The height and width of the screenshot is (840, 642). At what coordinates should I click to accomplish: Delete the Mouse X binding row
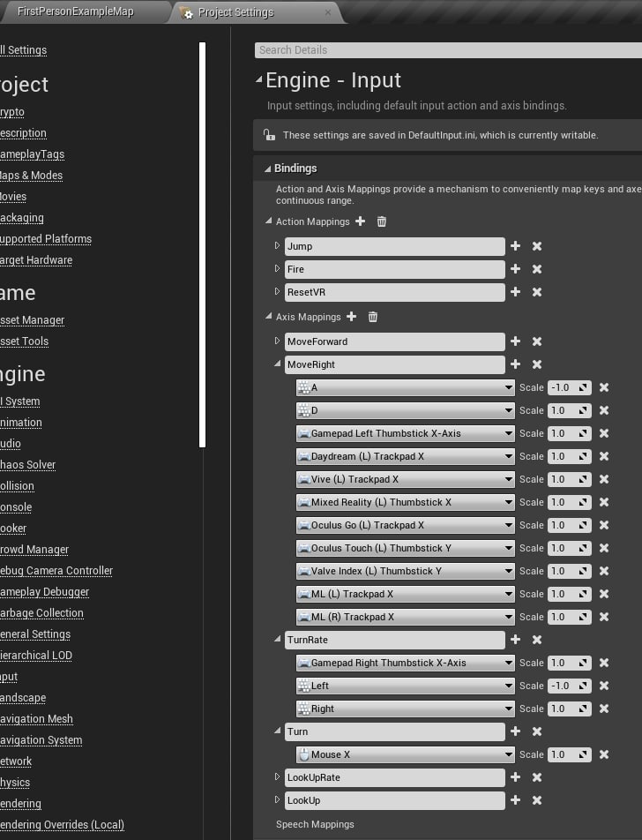[x=604, y=754]
